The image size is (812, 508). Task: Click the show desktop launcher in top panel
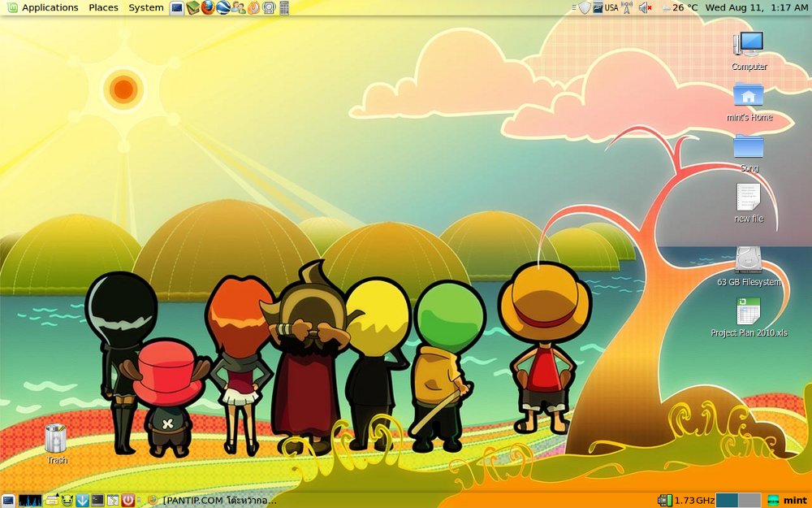pyautogui.click(x=176, y=8)
